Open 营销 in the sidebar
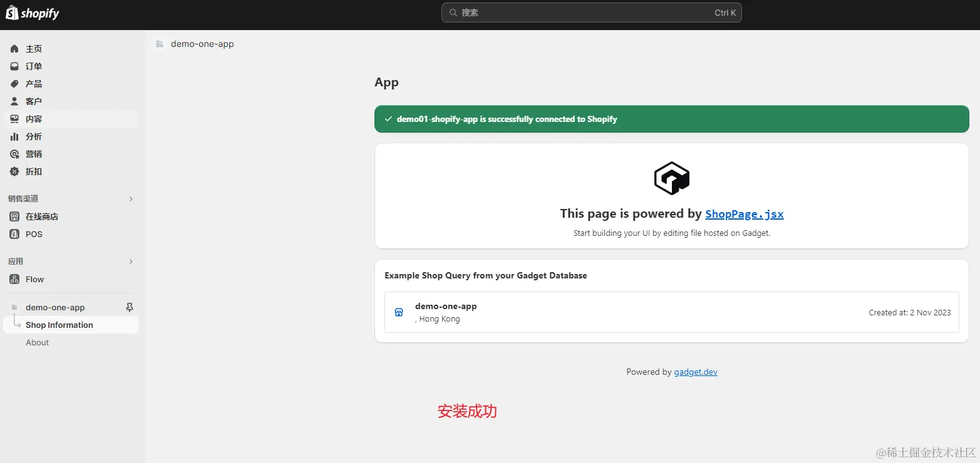Viewport: 980px width, 463px height. pyautogui.click(x=34, y=154)
